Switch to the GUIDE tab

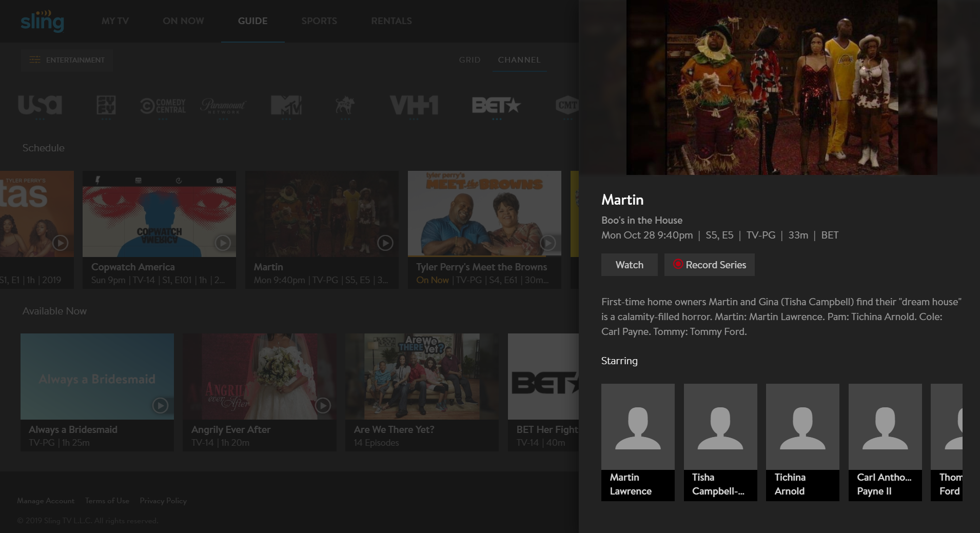click(252, 21)
